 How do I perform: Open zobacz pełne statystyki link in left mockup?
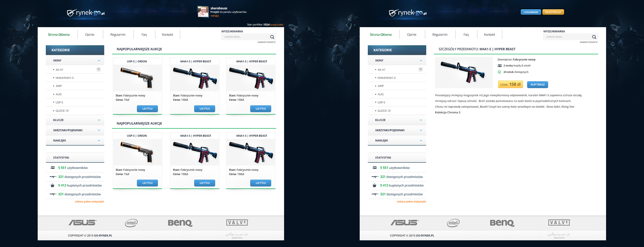click(x=89, y=202)
